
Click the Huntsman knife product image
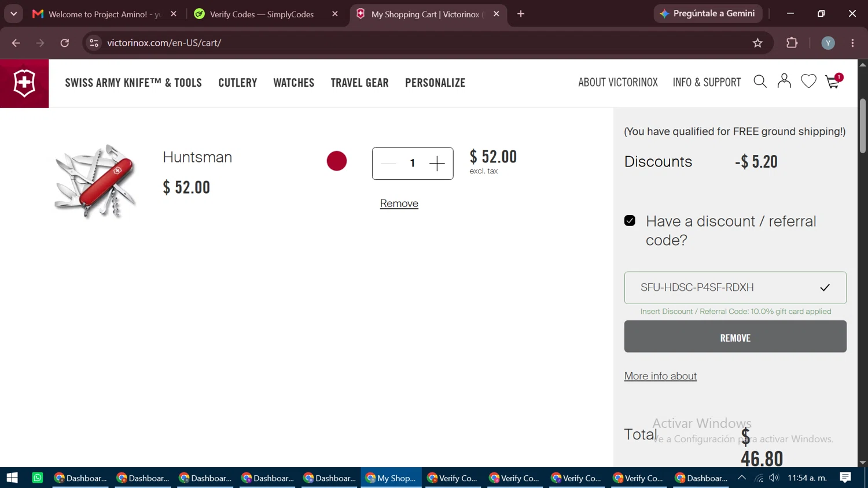pyautogui.click(x=95, y=182)
